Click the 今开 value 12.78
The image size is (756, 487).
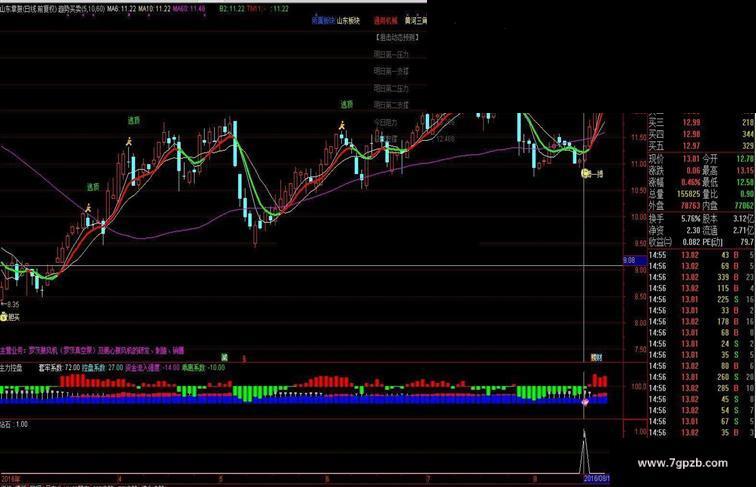tap(744, 159)
